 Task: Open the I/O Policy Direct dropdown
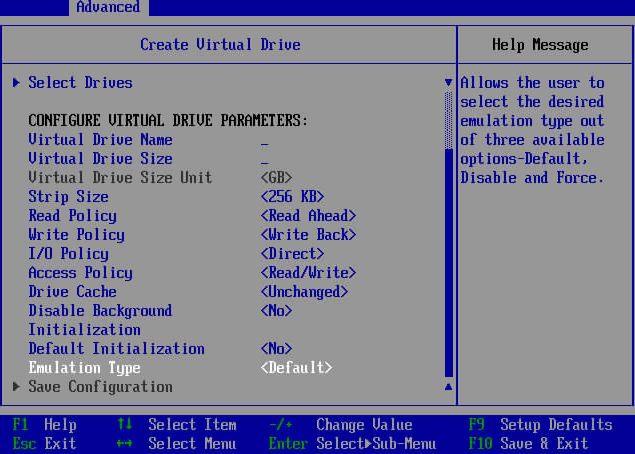click(292, 254)
